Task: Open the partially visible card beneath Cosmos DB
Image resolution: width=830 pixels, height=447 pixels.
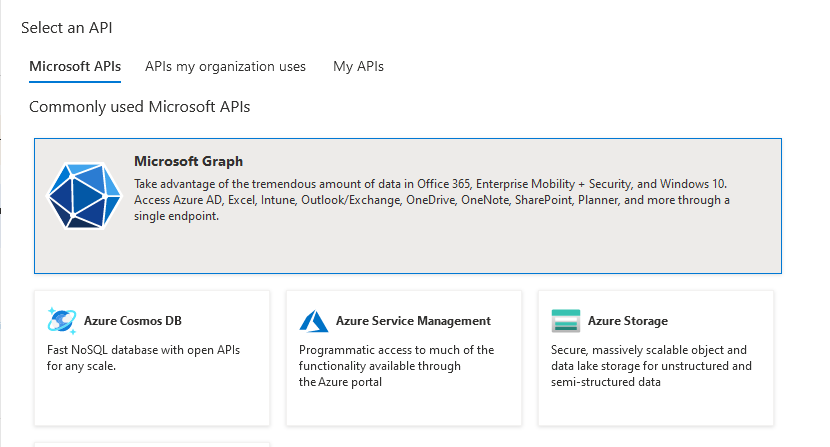Action: pyautogui.click(x=152, y=445)
